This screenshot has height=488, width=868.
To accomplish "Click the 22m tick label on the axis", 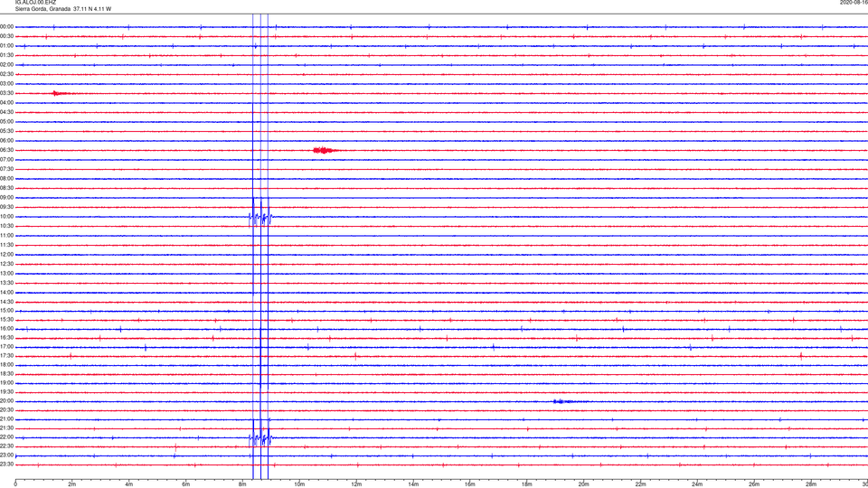I will 640,484.
